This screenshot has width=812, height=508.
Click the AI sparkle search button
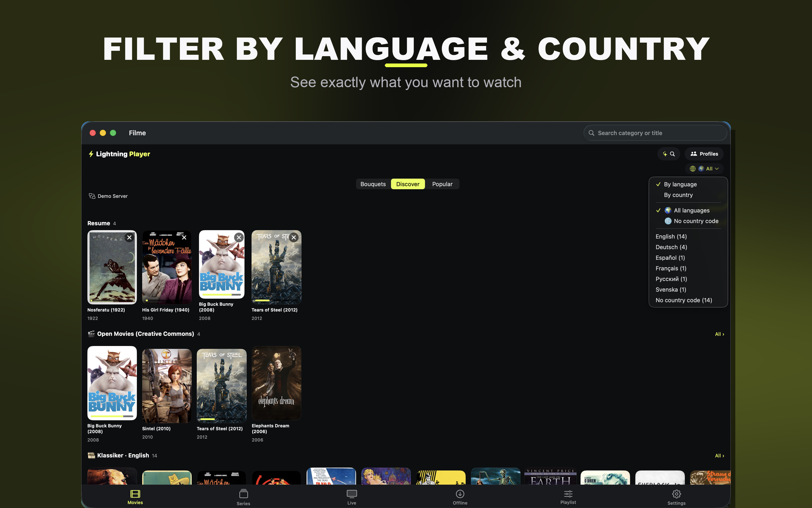point(669,154)
